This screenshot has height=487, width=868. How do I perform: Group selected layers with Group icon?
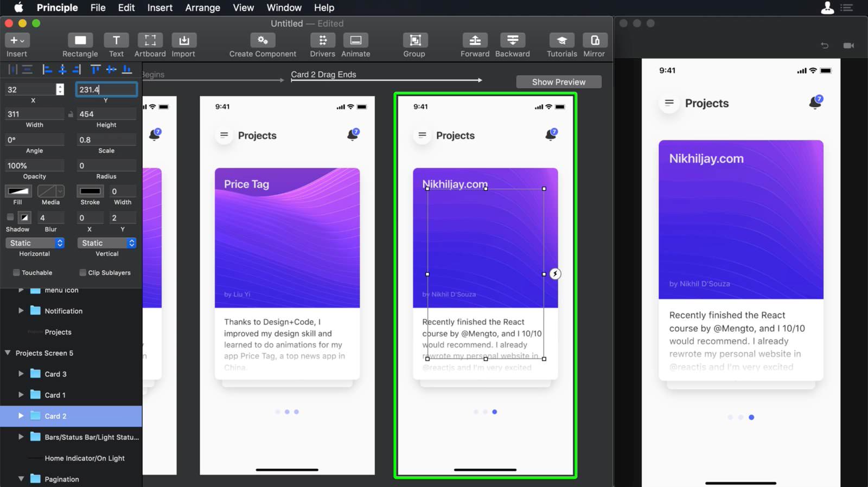[x=415, y=40]
